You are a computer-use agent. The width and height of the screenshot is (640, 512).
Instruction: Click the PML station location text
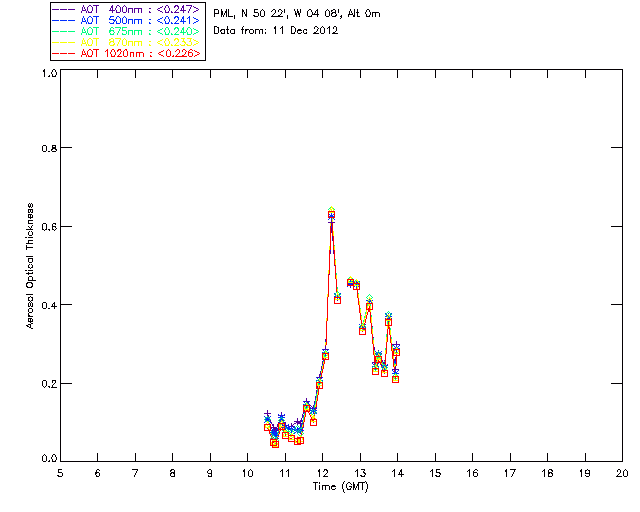point(297,14)
